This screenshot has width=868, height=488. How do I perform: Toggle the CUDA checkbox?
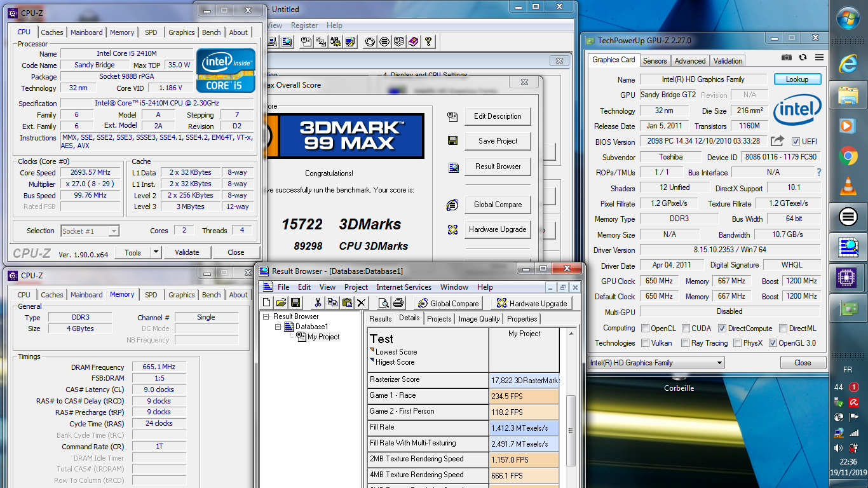pos(686,329)
